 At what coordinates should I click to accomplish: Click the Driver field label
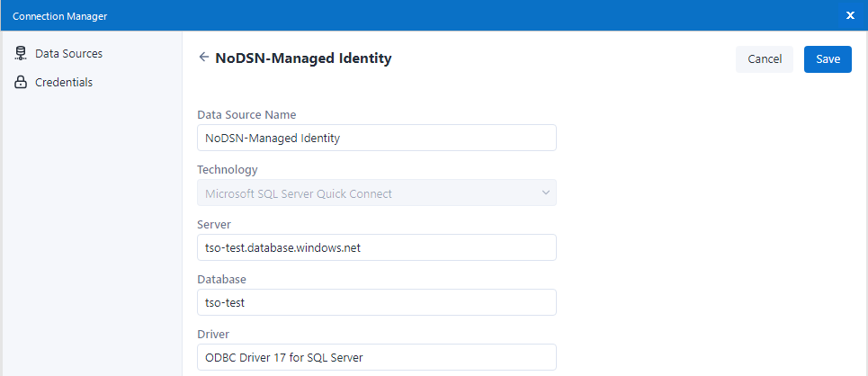pos(213,334)
